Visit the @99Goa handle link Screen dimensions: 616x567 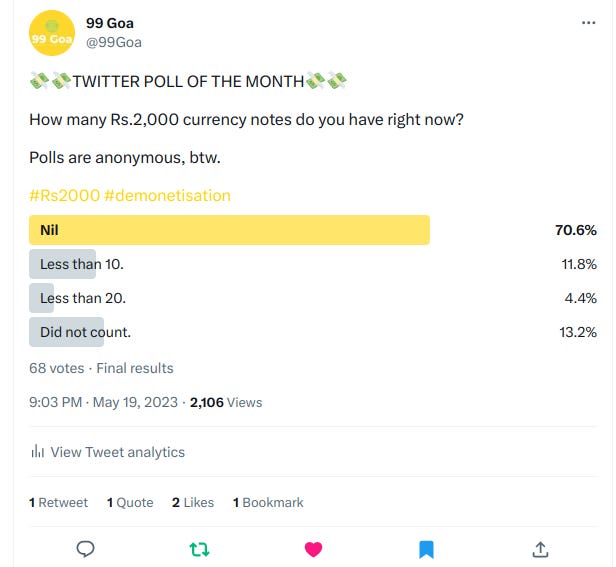(x=114, y=42)
